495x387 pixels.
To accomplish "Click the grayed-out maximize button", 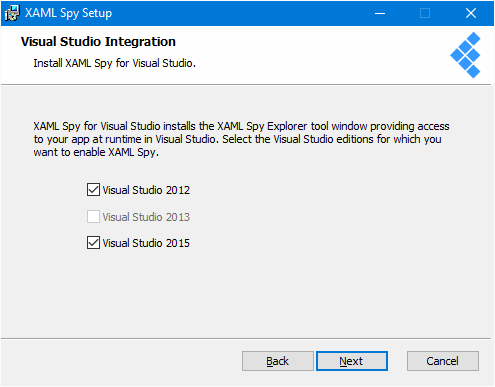I will tap(425, 13).
